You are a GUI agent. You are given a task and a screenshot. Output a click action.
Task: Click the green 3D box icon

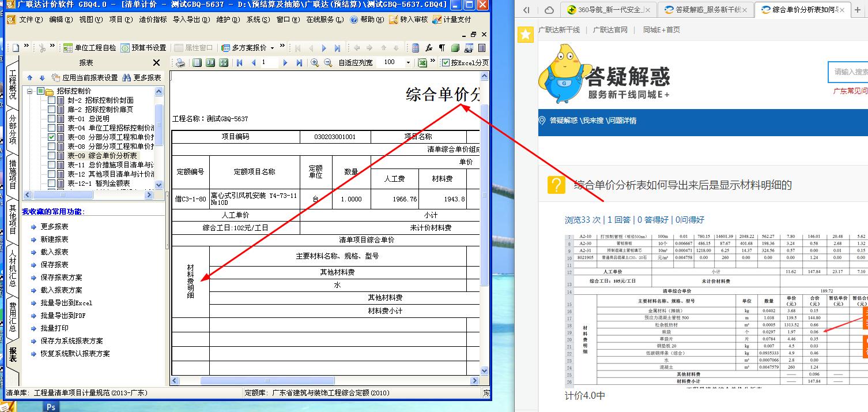(455, 48)
